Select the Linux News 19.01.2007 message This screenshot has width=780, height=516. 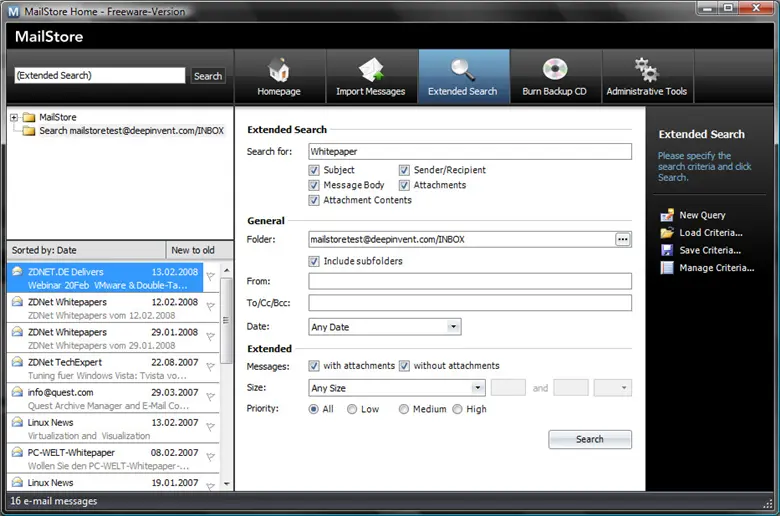113,483
